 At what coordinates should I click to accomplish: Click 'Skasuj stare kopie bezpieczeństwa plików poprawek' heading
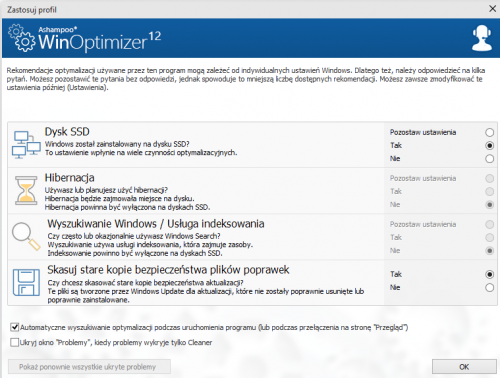click(168, 270)
